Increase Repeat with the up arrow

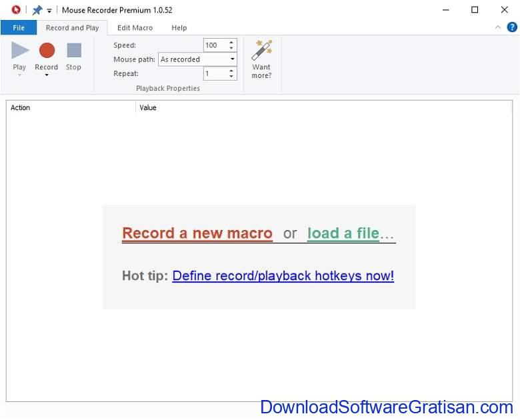[231, 70]
